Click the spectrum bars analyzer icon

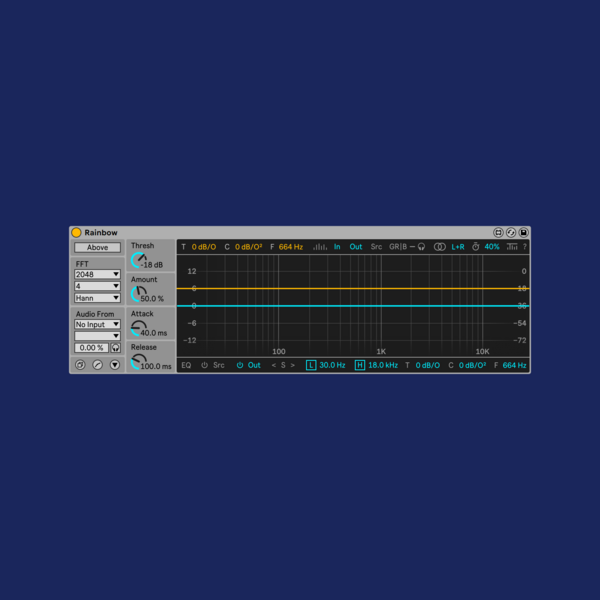(320, 247)
